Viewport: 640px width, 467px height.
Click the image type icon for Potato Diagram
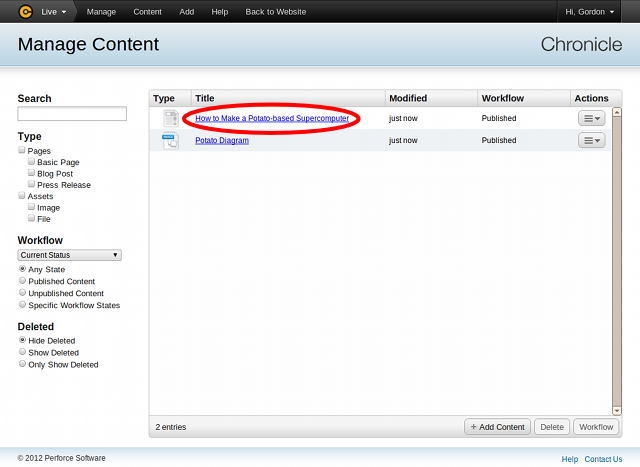pos(170,141)
